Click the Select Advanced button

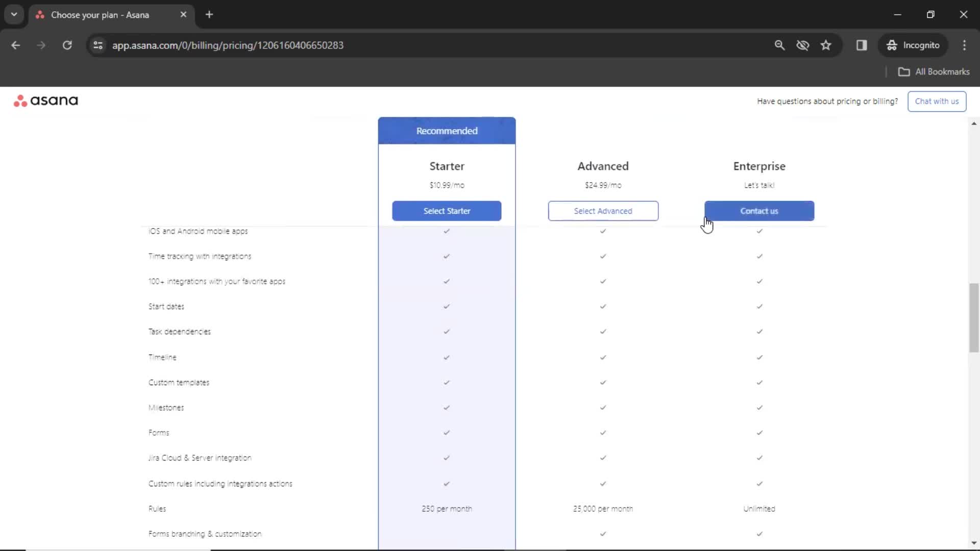pos(603,211)
